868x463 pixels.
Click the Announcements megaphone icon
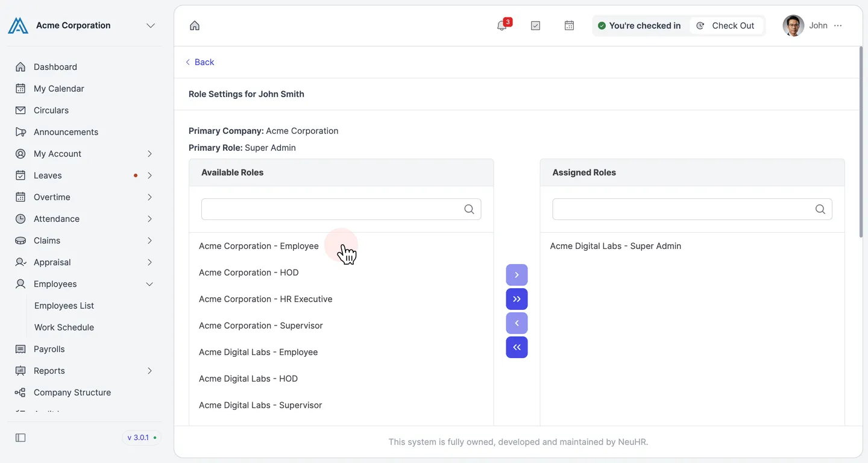20,132
